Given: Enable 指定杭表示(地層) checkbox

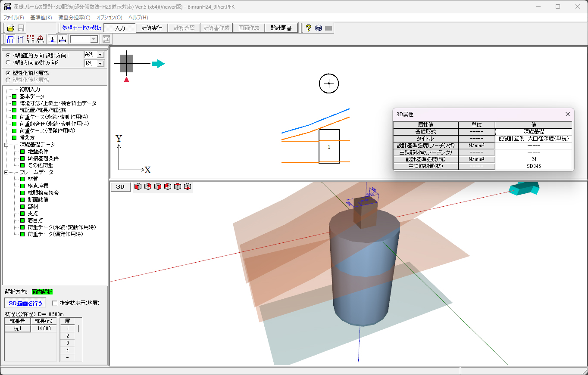Looking at the screenshot, I should click(x=55, y=303).
